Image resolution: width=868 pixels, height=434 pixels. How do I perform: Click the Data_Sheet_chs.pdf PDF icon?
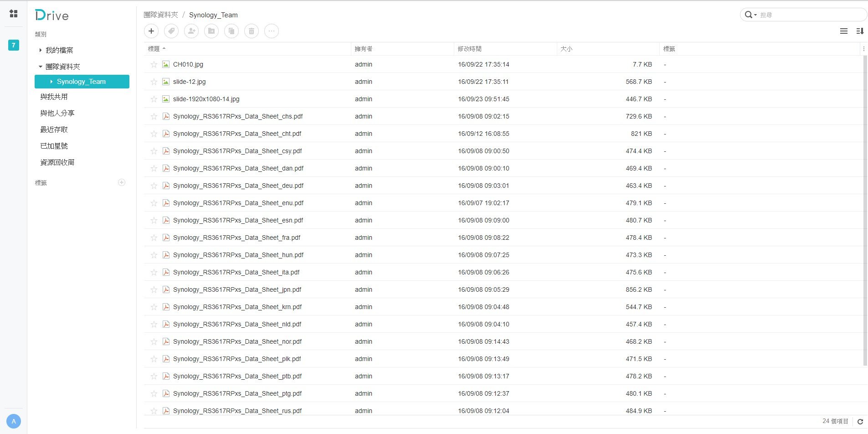click(x=166, y=116)
